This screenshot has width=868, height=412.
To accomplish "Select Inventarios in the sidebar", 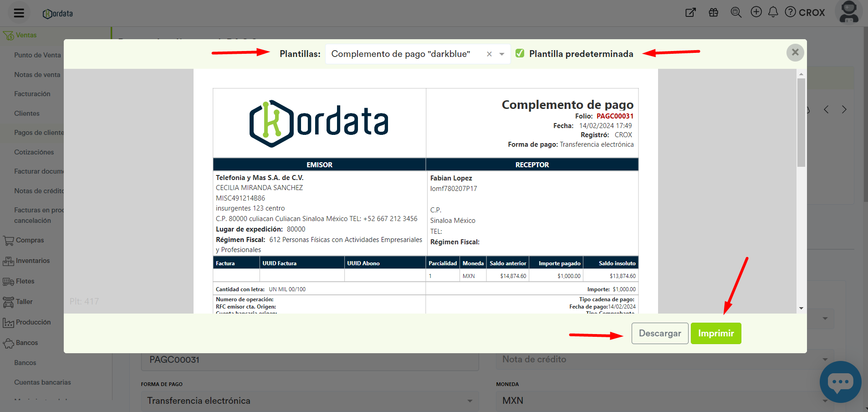I will [x=33, y=261].
